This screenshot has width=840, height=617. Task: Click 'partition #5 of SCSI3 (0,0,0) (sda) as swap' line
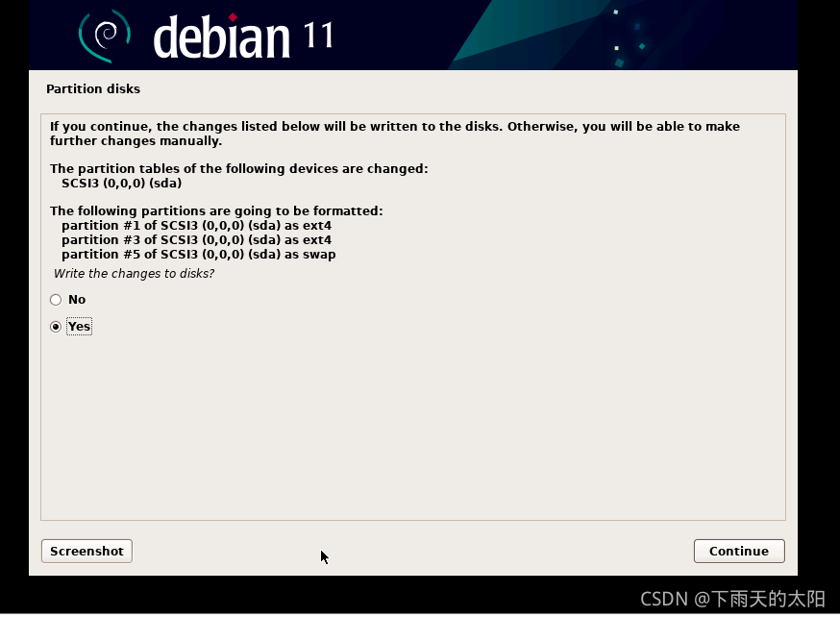pos(198,255)
